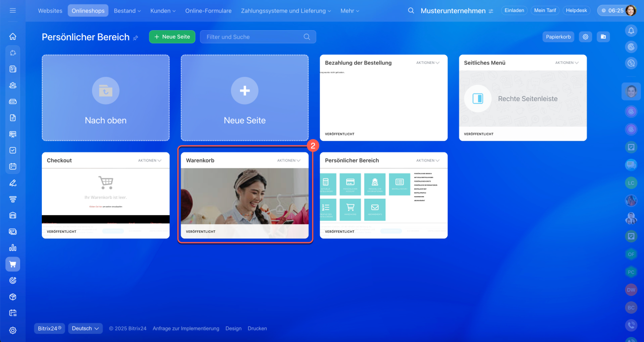This screenshot has height=342, width=644.
Task: Open the funnel-shaped icon in left sidebar
Action: 13,199
